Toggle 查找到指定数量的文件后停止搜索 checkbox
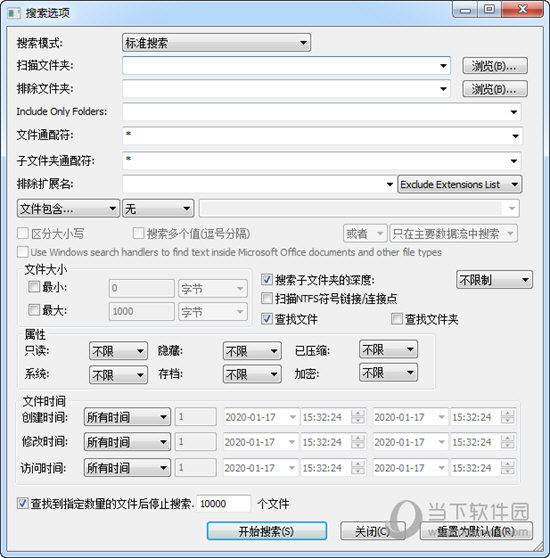This screenshot has height=558, width=550. coord(23,504)
